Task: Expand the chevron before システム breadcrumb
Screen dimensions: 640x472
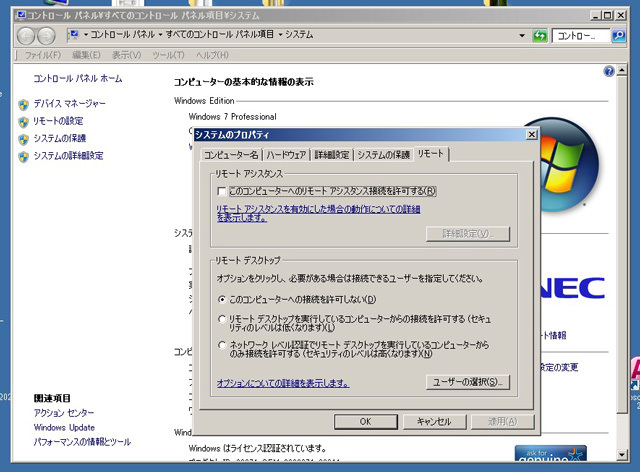Action: click(280, 35)
